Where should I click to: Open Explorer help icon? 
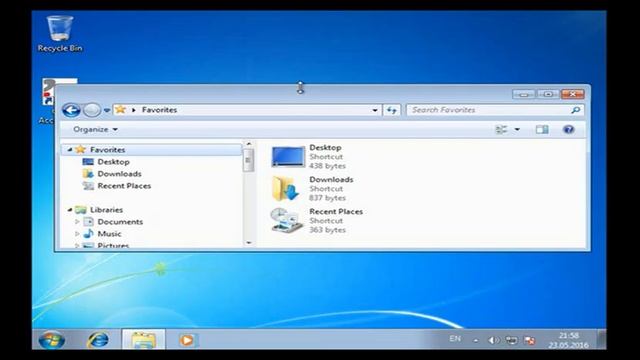(569, 129)
